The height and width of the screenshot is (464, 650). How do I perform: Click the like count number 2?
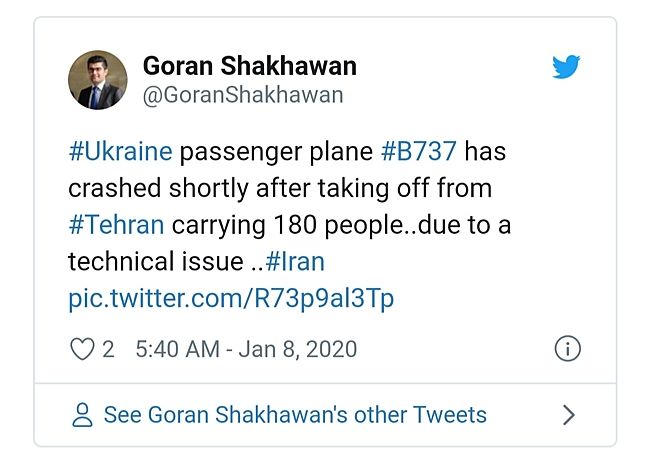[x=108, y=350]
